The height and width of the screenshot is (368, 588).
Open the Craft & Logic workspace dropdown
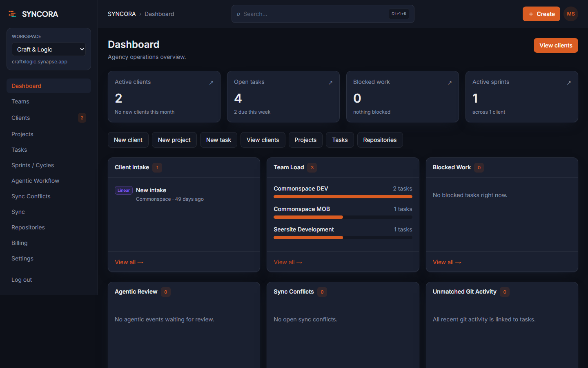[49, 49]
